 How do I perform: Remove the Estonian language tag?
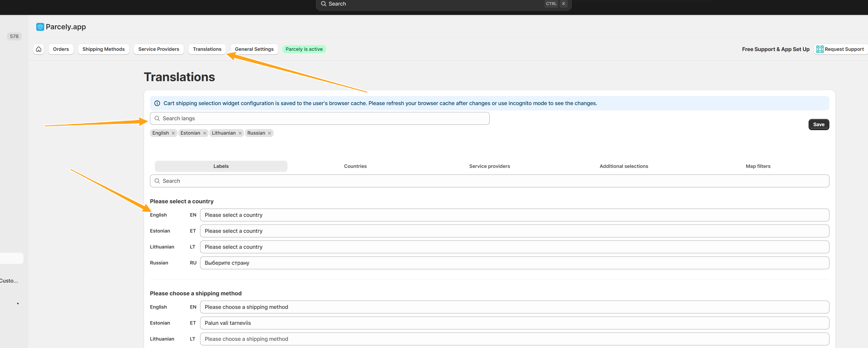click(x=205, y=133)
